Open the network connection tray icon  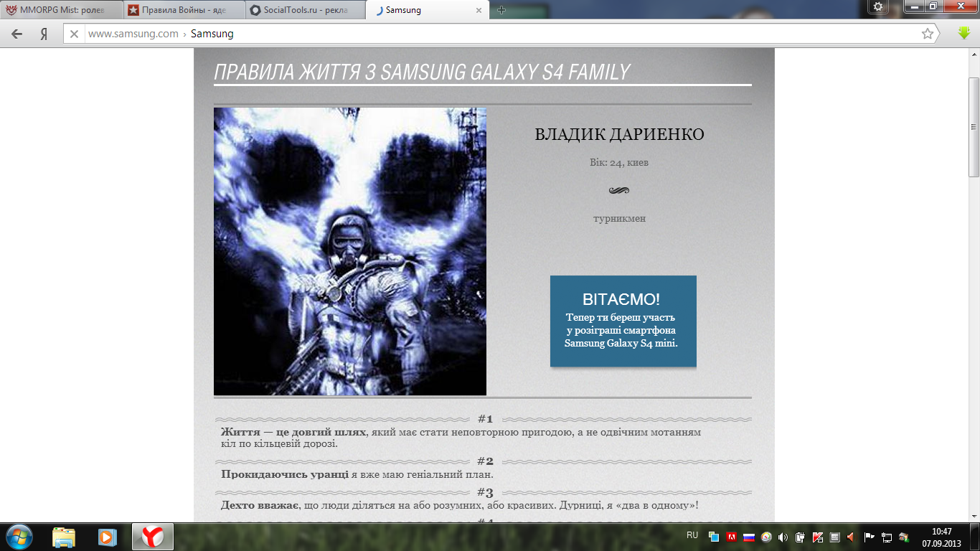coord(887,537)
